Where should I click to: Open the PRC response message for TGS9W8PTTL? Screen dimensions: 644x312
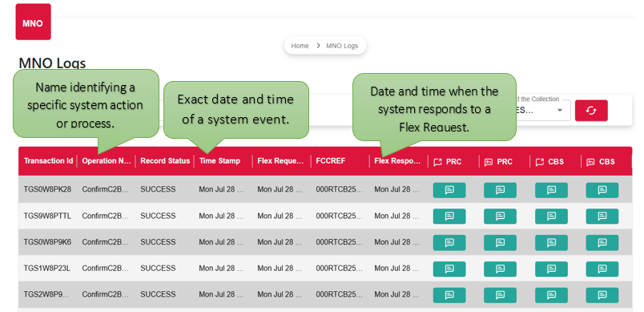500,217
